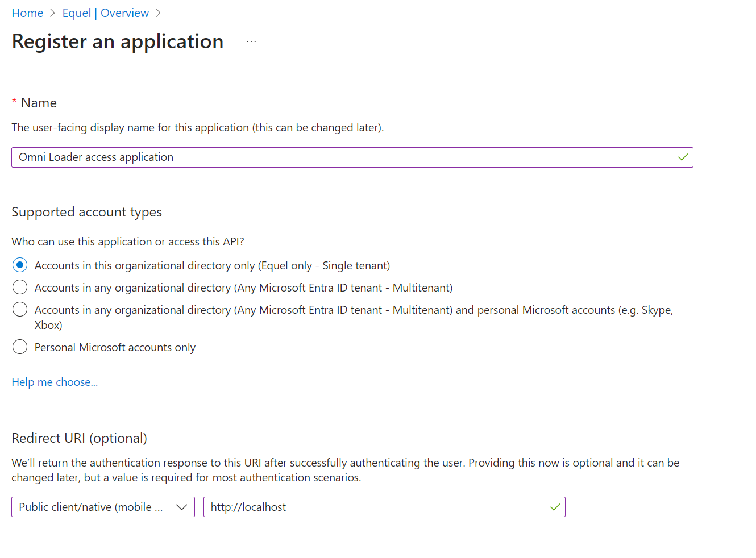Navigate to Equel | Overview breadcrumb
The height and width of the screenshot is (558, 756).
point(105,13)
